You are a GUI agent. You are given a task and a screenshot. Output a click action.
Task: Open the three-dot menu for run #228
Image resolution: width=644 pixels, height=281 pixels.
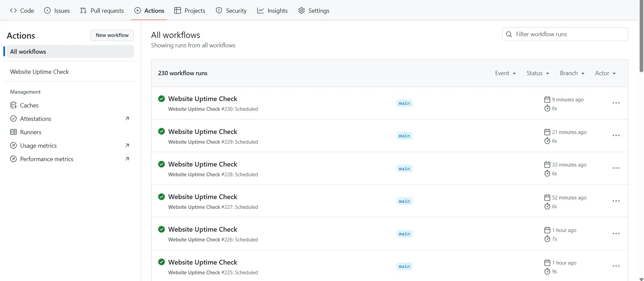pyautogui.click(x=616, y=168)
